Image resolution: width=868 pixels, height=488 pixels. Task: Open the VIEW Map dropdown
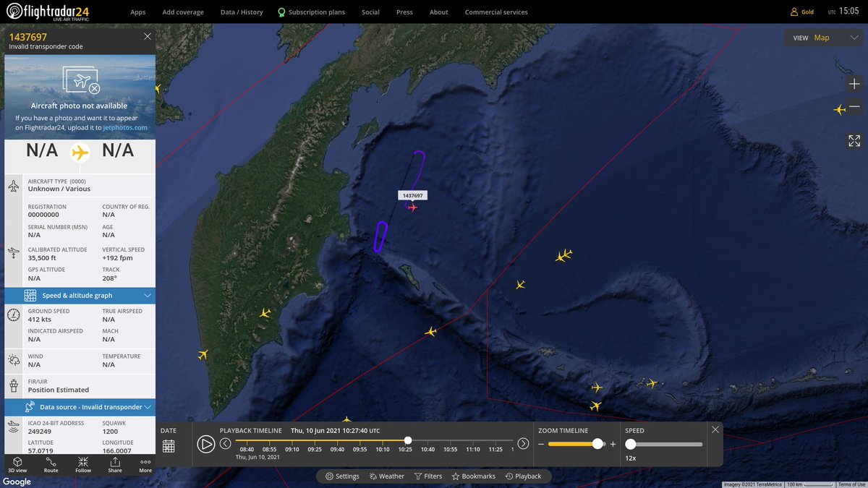[824, 38]
